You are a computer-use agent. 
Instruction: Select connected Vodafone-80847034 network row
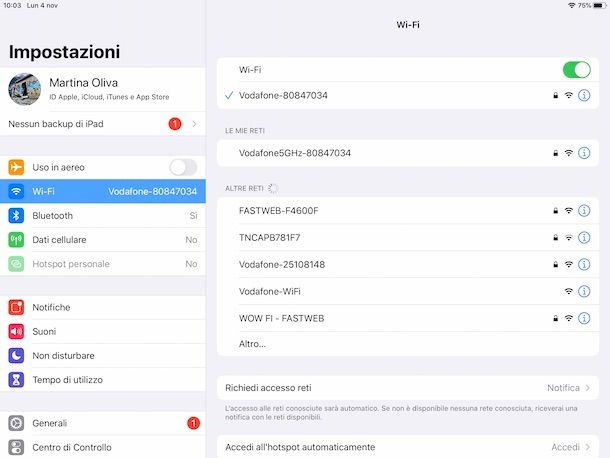click(x=408, y=95)
